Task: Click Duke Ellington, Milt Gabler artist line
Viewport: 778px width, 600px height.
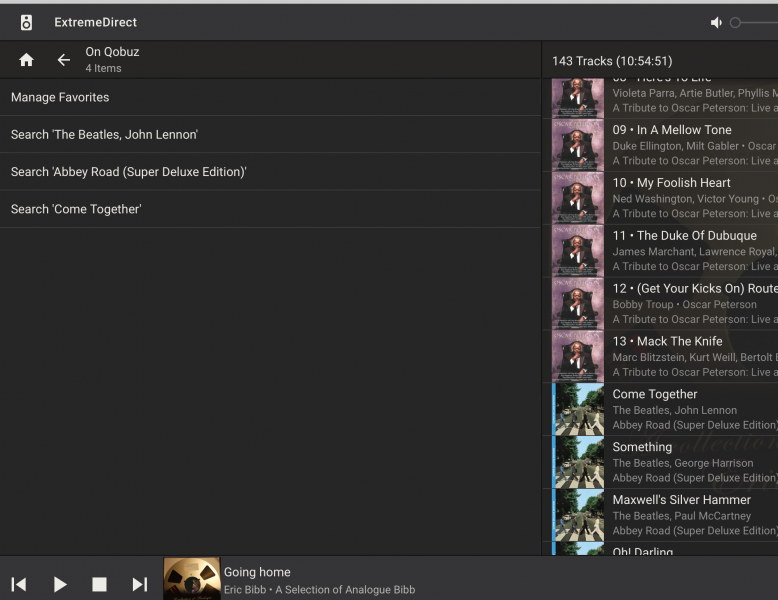Action: point(695,146)
